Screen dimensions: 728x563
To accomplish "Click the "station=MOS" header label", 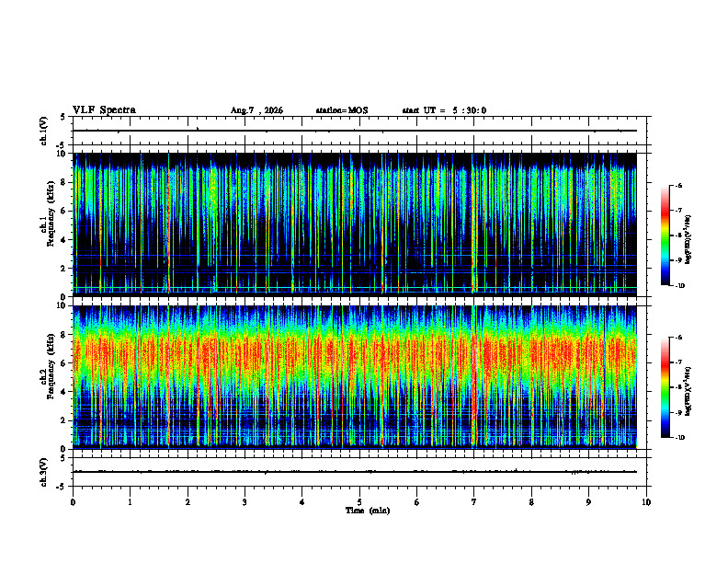I will 342,110.
